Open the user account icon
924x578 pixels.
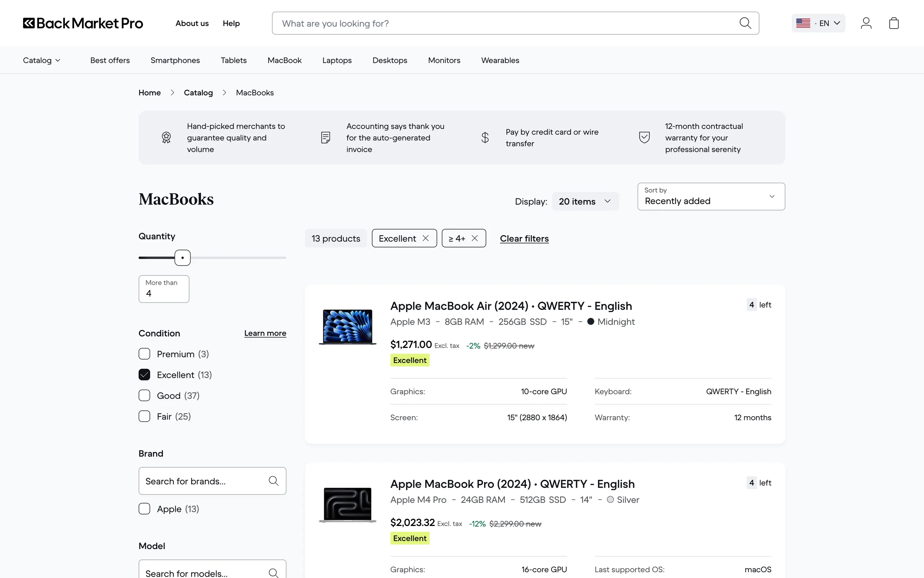(x=866, y=23)
